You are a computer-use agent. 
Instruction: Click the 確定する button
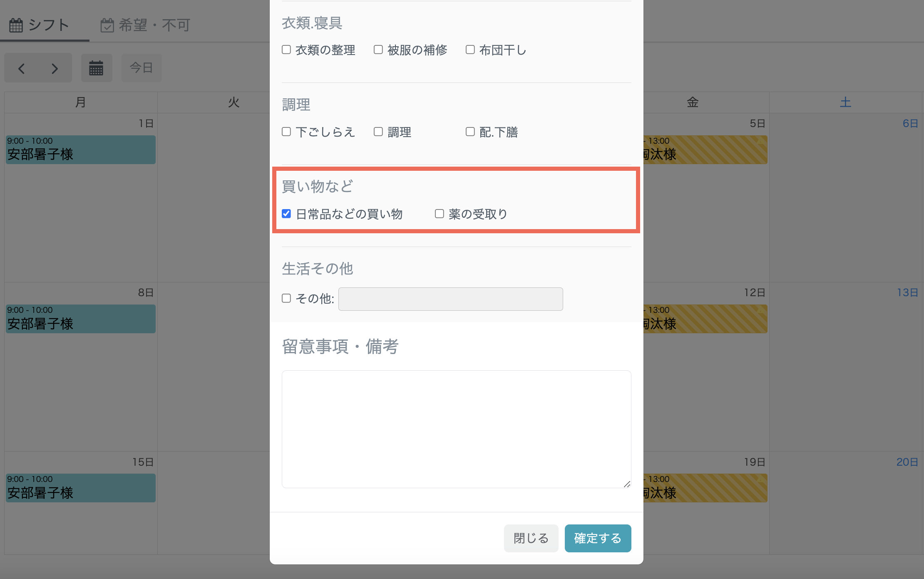click(598, 538)
